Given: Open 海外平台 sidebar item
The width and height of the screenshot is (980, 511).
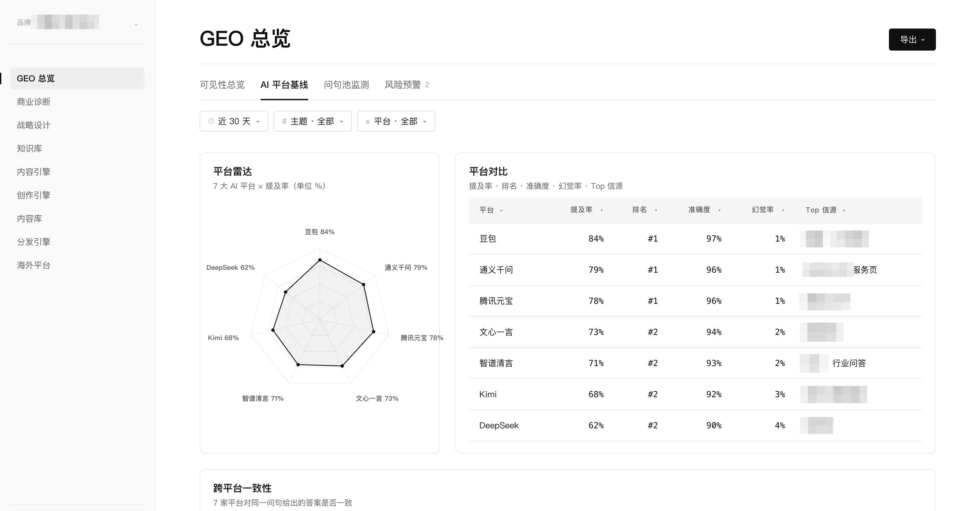Looking at the screenshot, I should [77, 265].
